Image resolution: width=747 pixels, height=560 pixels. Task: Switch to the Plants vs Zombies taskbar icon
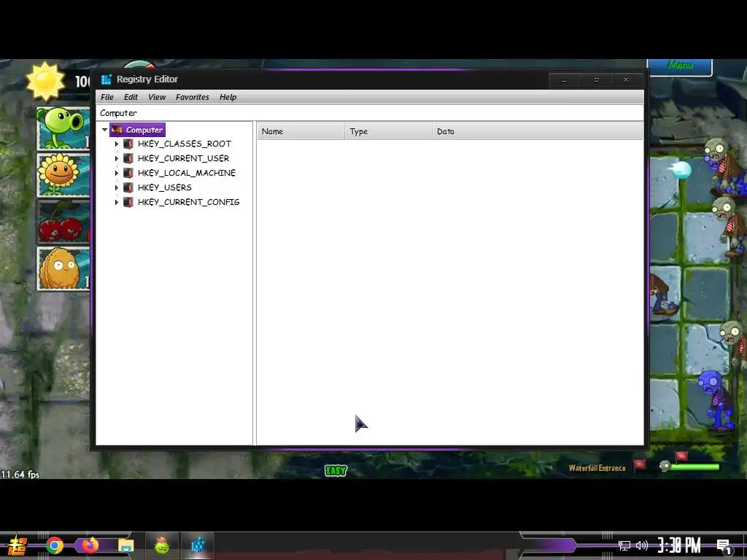coord(162,545)
